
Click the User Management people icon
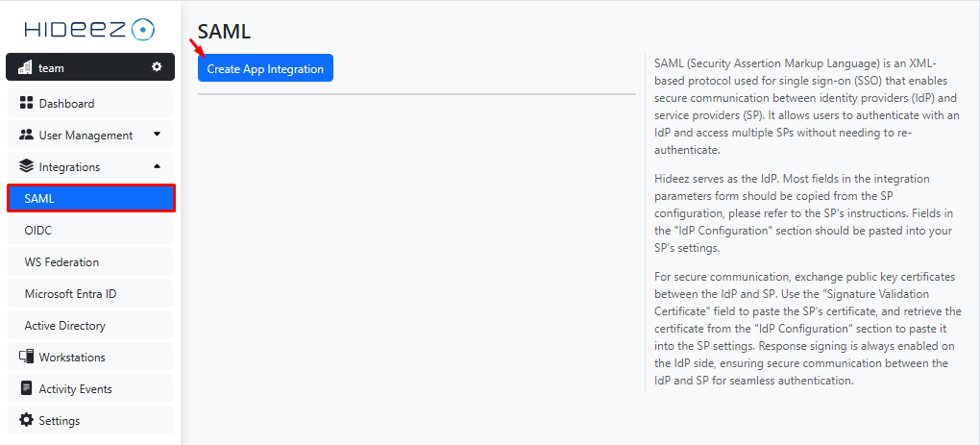(27, 135)
